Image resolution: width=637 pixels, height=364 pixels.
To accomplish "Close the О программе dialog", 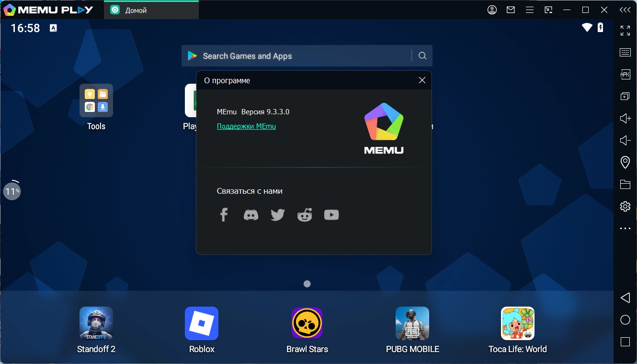I will pyautogui.click(x=422, y=80).
